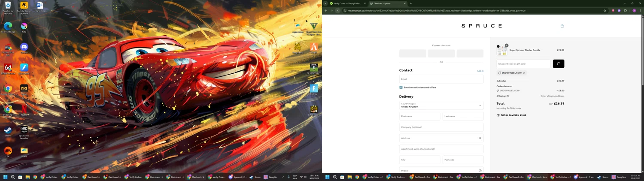
Task: View site information icon in address bar
Action: pos(345,11)
